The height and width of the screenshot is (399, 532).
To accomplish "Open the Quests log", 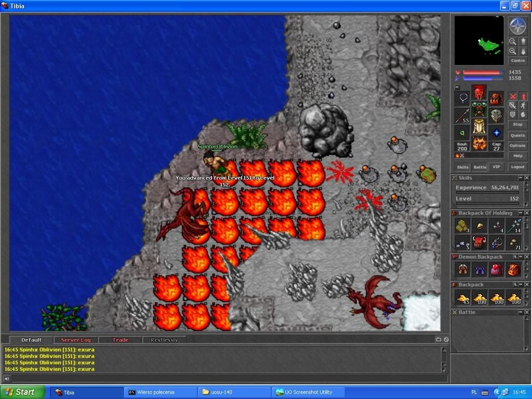I will (518, 135).
